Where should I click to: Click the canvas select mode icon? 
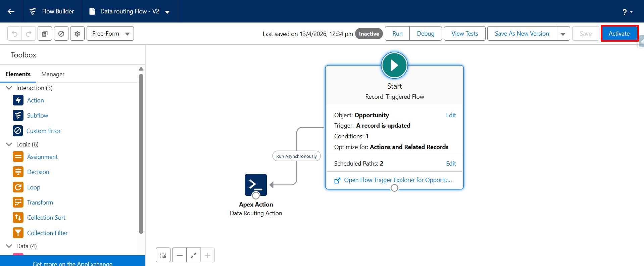pos(163,255)
